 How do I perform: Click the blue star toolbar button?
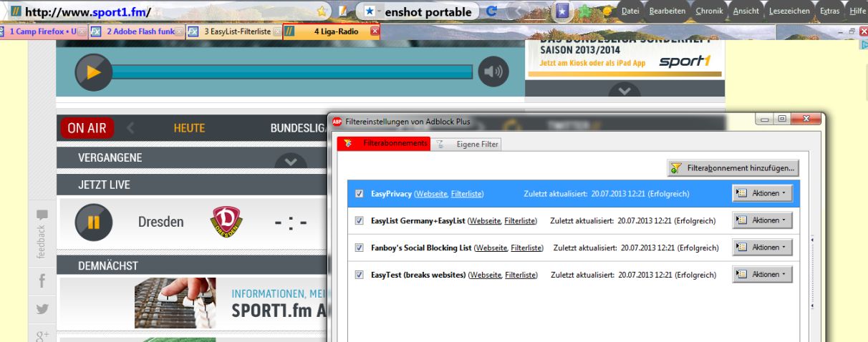(563, 11)
